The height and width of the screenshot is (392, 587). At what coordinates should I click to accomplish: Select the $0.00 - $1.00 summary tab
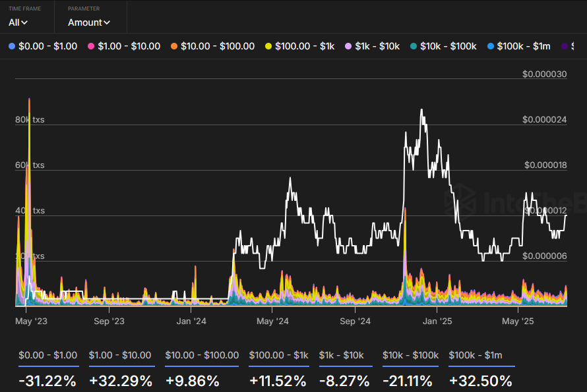(x=48, y=355)
